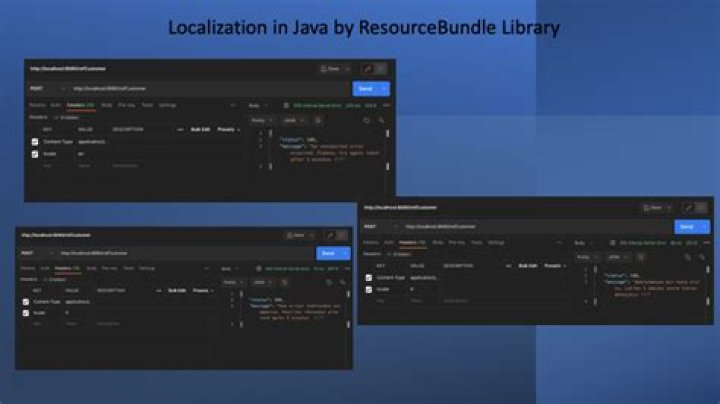
Task: Click search response icon in top window
Action: (381, 120)
